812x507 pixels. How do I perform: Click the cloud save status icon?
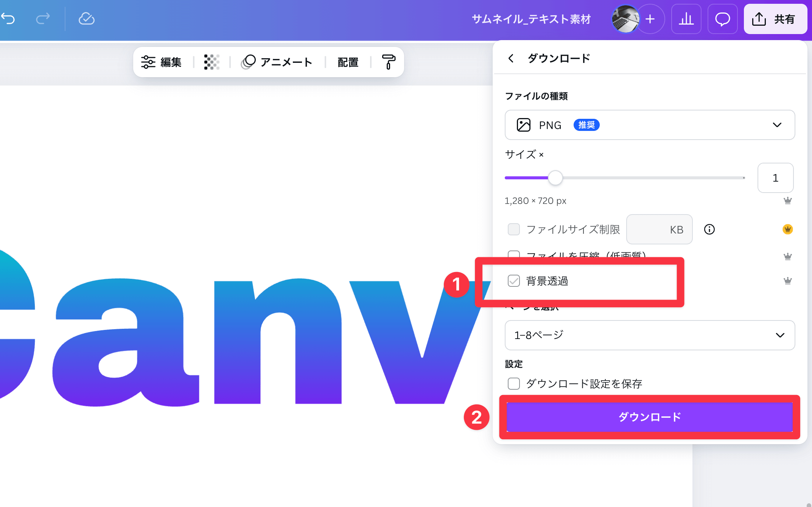tap(87, 18)
